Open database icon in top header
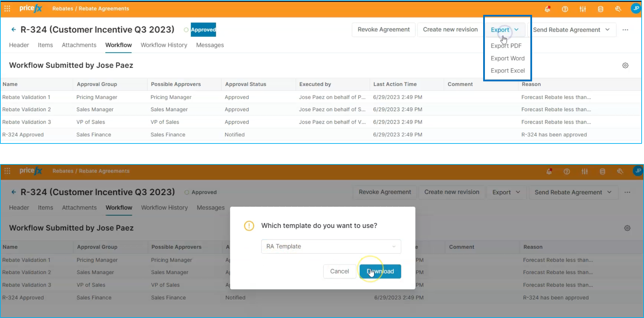Viewport: 644px width, 318px height. [601, 9]
